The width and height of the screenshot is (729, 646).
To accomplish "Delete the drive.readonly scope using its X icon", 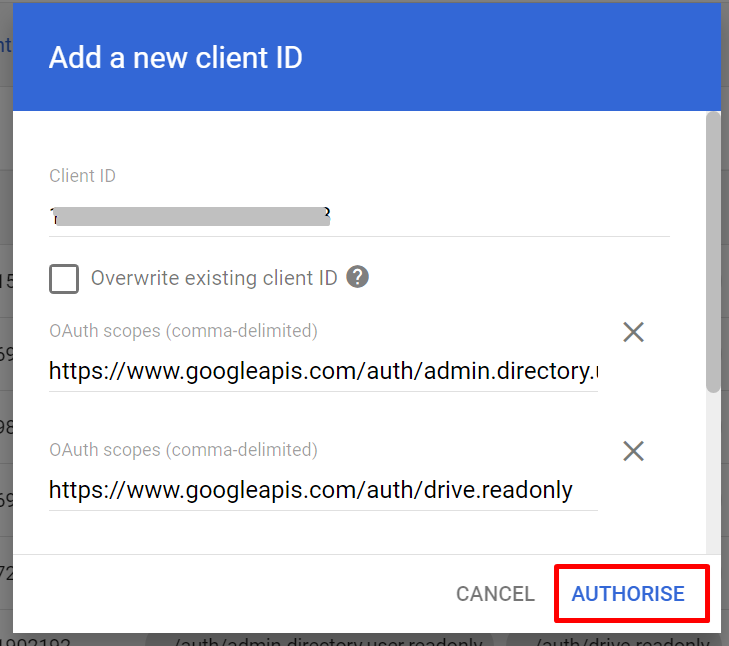I will (x=633, y=452).
